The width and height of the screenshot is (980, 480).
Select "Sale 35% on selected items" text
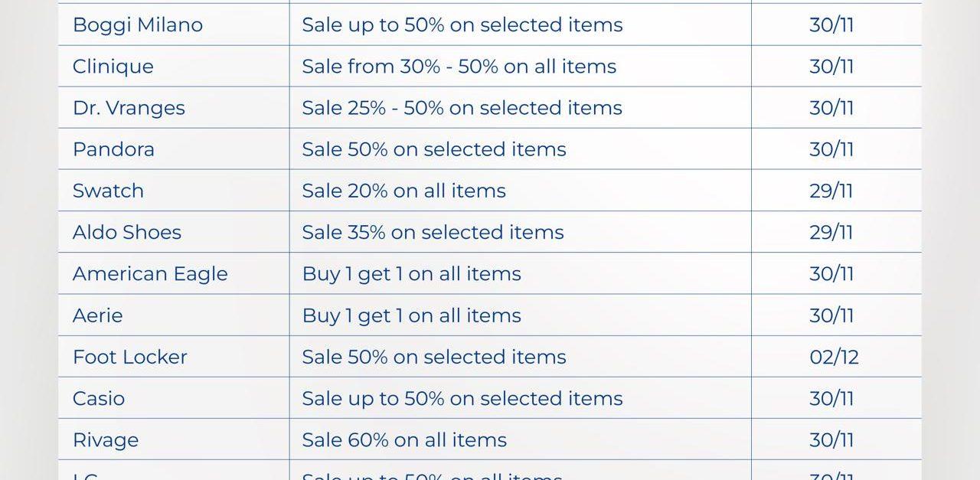433,232
